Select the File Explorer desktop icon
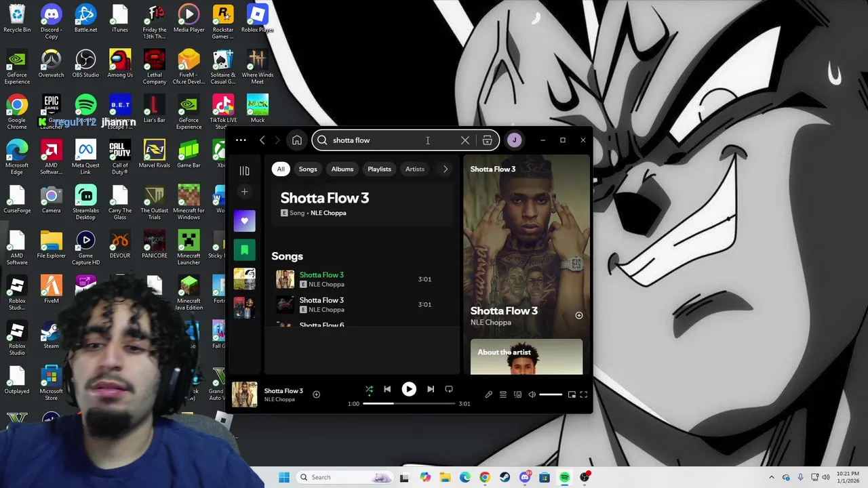Image resolution: width=868 pixels, height=488 pixels. coord(51,244)
